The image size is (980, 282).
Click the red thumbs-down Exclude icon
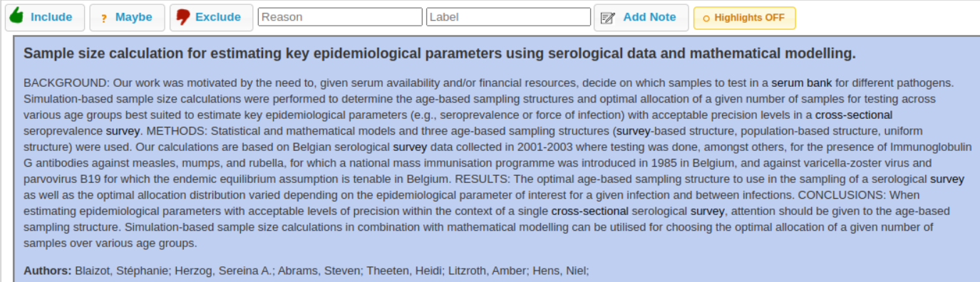(183, 17)
